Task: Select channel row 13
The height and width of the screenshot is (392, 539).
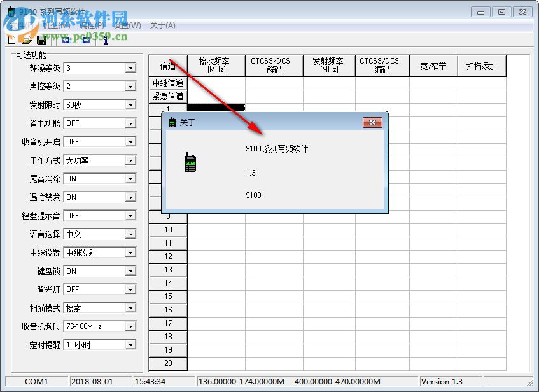Action: [168, 270]
